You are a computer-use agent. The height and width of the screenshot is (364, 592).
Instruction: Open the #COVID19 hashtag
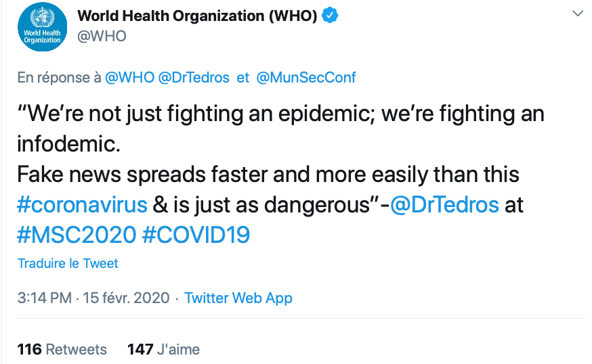(196, 235)
